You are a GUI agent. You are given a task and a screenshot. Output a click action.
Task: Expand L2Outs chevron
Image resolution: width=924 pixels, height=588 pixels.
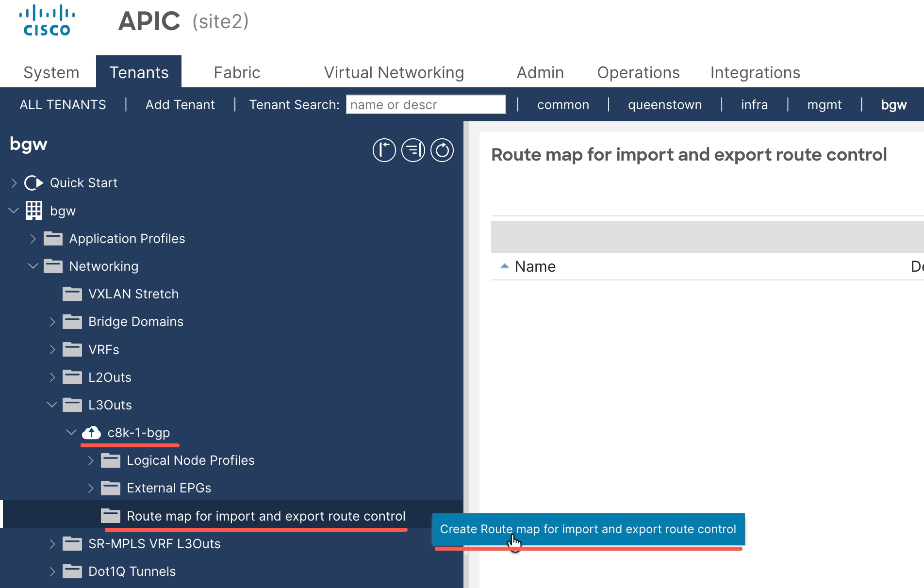click(52, 377)
